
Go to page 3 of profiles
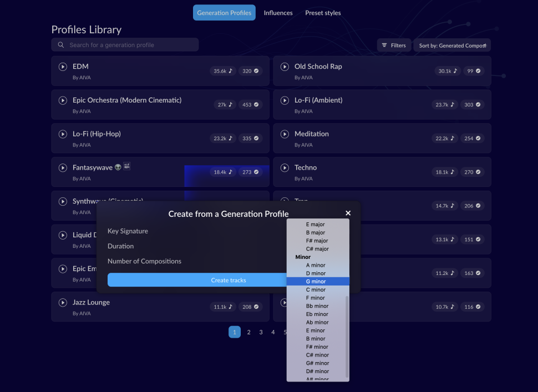261,332
